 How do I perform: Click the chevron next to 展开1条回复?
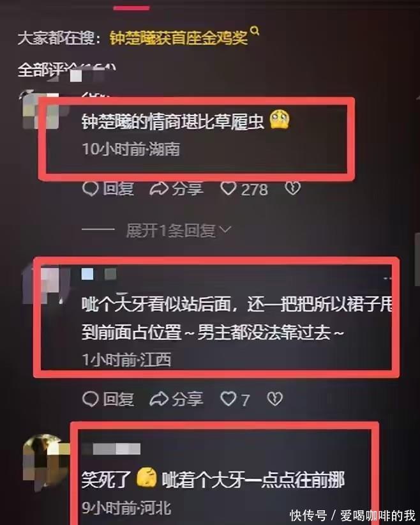tap(225, 230)
